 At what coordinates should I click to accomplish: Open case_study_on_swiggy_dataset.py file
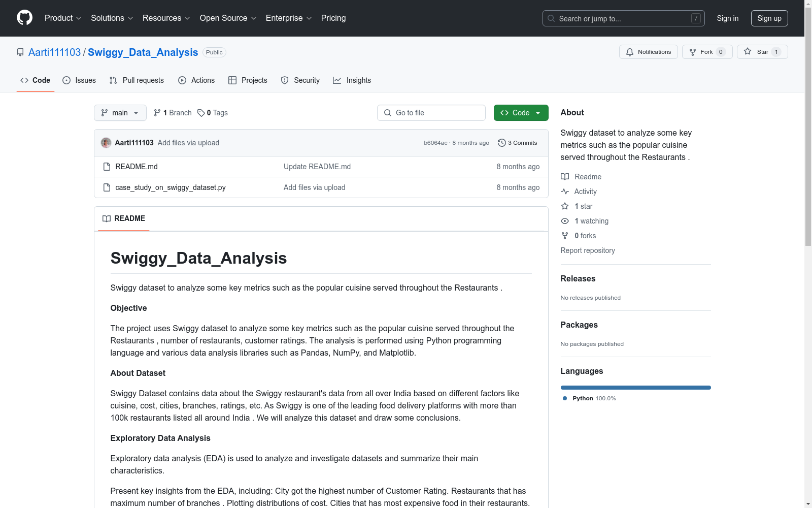171,187
